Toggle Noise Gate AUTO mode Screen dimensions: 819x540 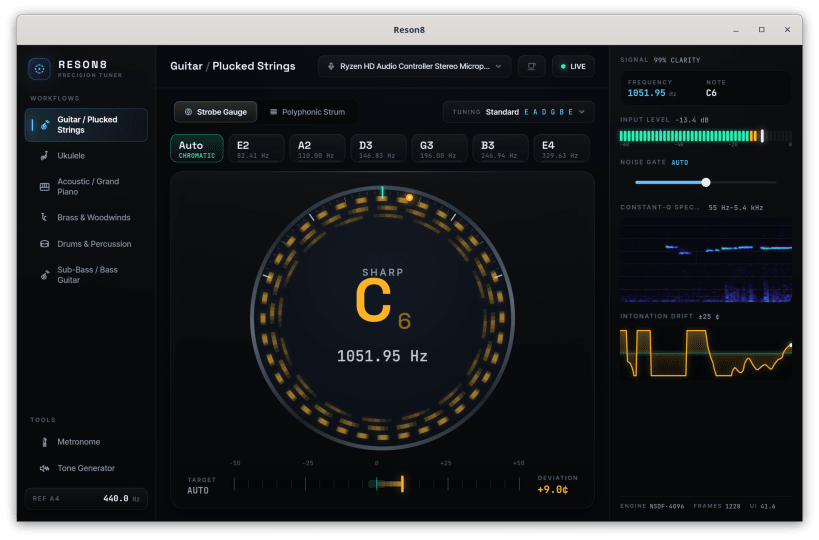tap(679, 162)
